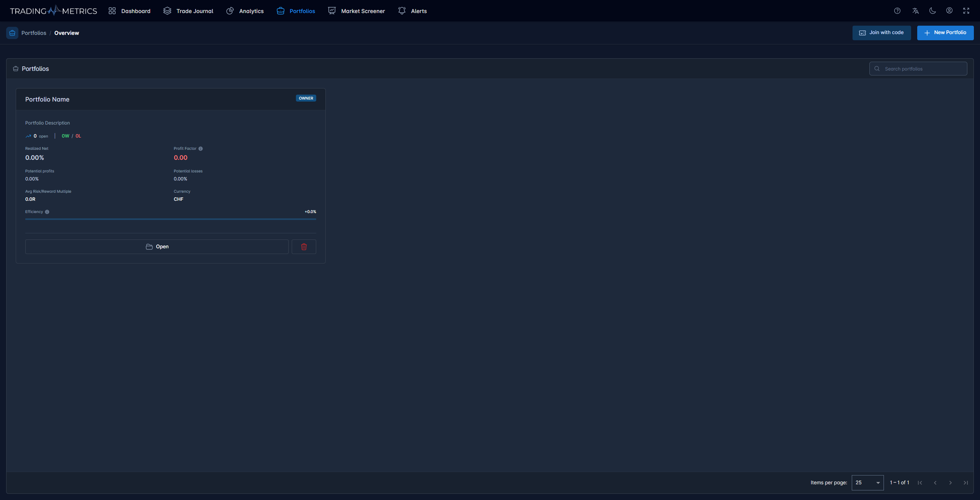Click the red 0.00 Profit Factor value
This screenshot has width=980, height=500.
(x=181, y=158)
